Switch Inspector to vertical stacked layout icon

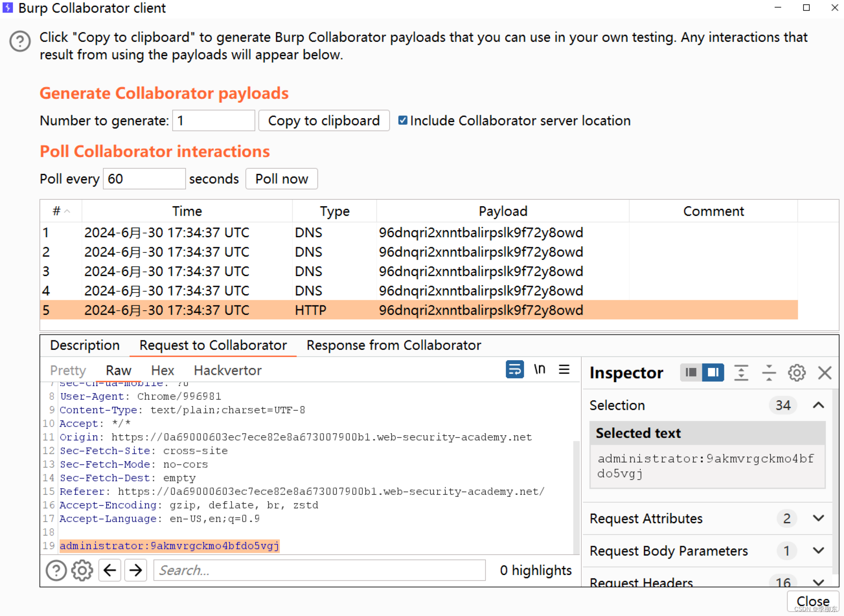click(691, 372)
